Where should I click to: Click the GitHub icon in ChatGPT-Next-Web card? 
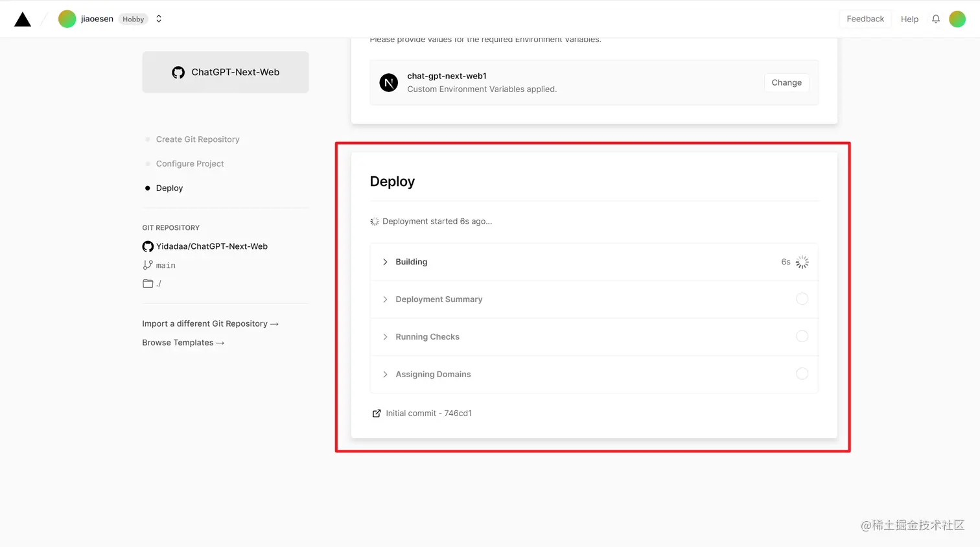click(x=178, y=73)
